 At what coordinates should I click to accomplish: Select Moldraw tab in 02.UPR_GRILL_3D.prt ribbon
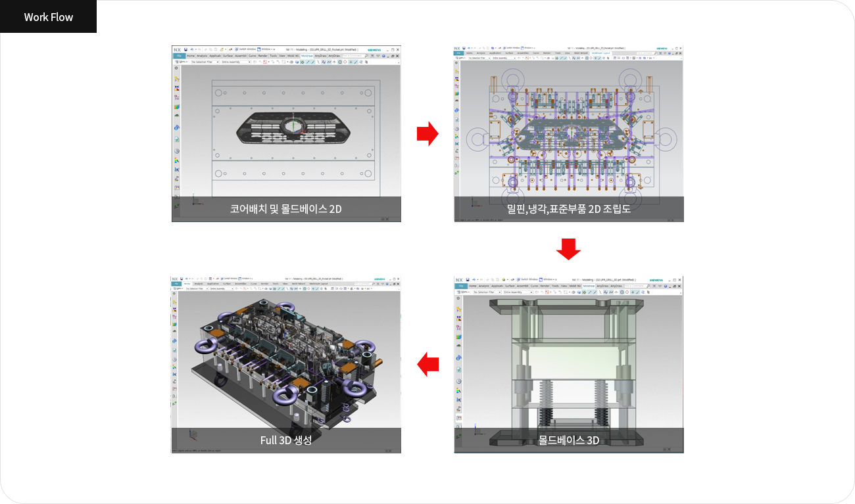[x=589, y=286]
